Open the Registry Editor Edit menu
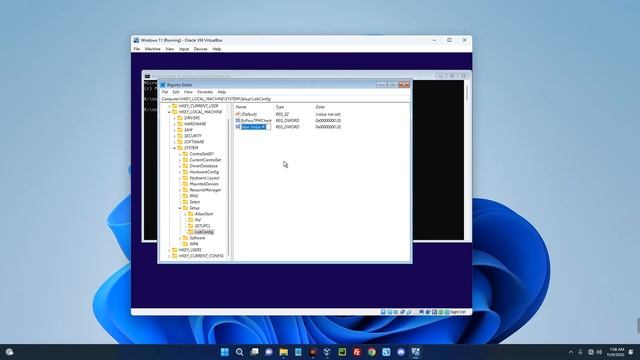Image resolution: width=640 pixels, height=360 pixels. 176,92
